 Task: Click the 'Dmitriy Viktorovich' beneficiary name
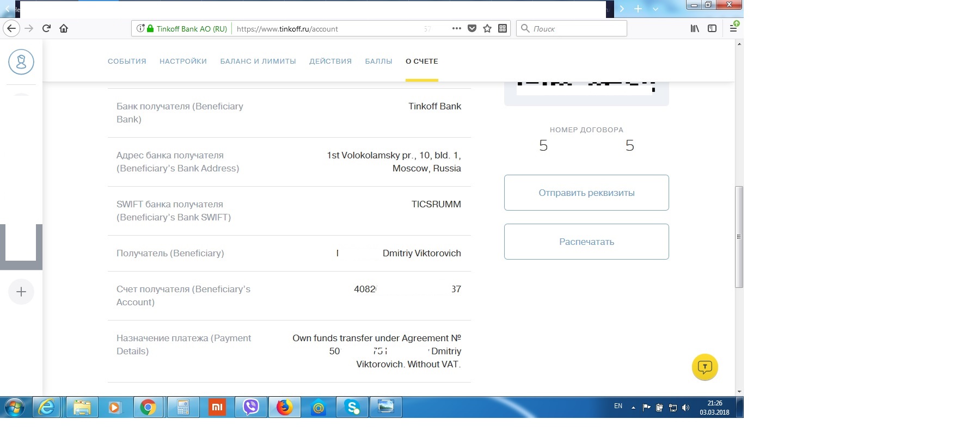point(421,253)
